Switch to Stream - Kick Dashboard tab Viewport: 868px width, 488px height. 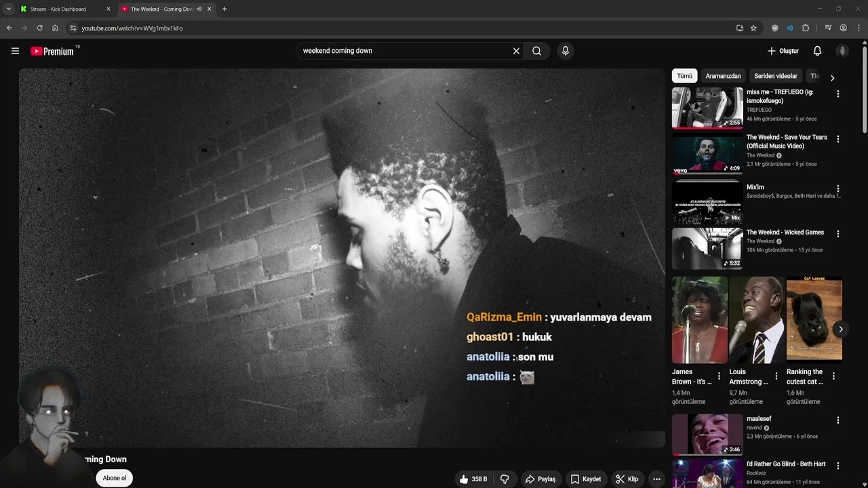(64, 9)
